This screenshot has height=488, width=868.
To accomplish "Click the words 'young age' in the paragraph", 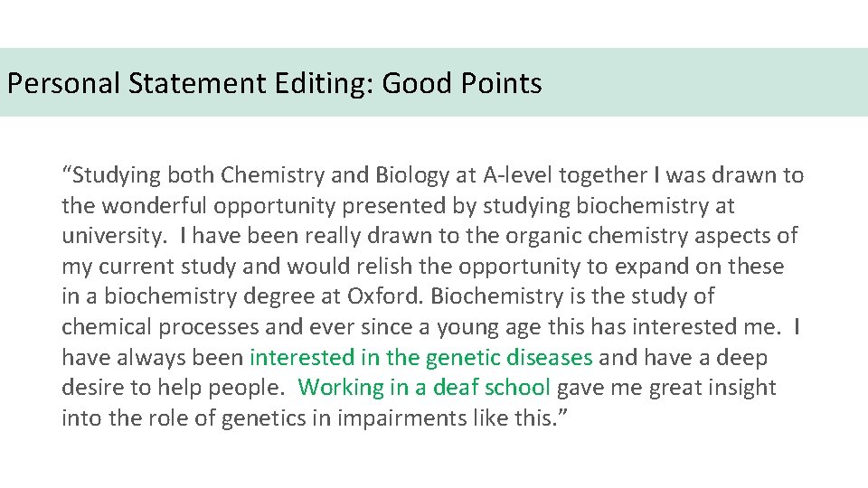I will [478, 327].
